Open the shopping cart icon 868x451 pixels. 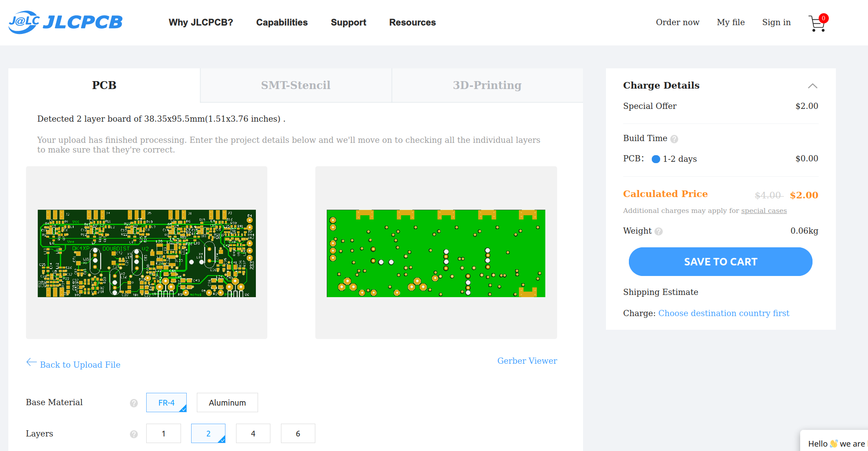click(817, 23)
